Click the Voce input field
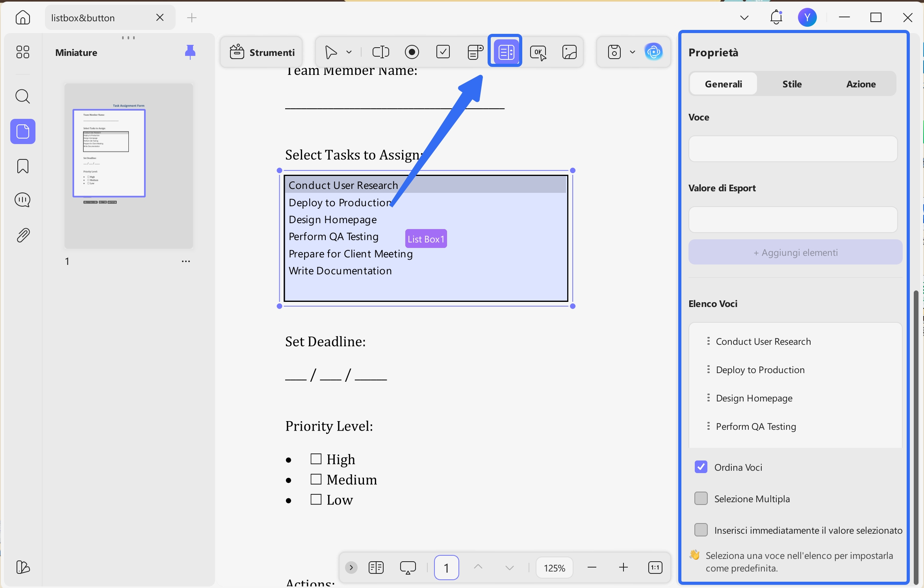 793,149
